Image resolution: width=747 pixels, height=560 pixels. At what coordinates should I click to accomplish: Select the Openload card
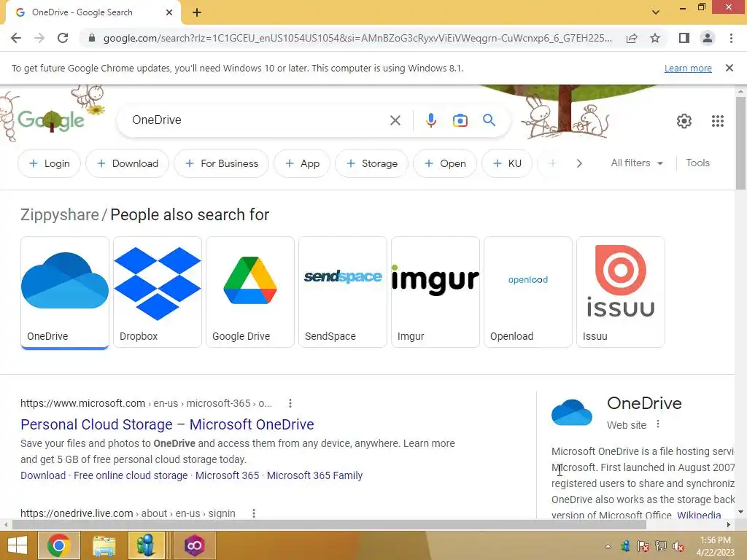point(528,292)
